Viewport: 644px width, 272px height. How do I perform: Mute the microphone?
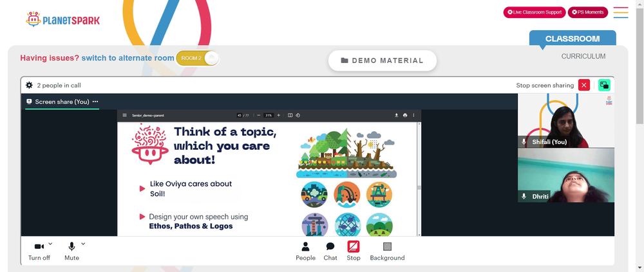pos(71,251)
